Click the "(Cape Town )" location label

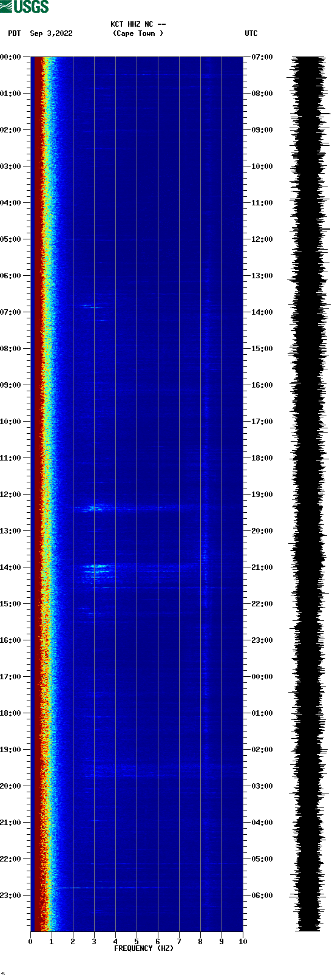pyautogui.click(x=138, y=33)
